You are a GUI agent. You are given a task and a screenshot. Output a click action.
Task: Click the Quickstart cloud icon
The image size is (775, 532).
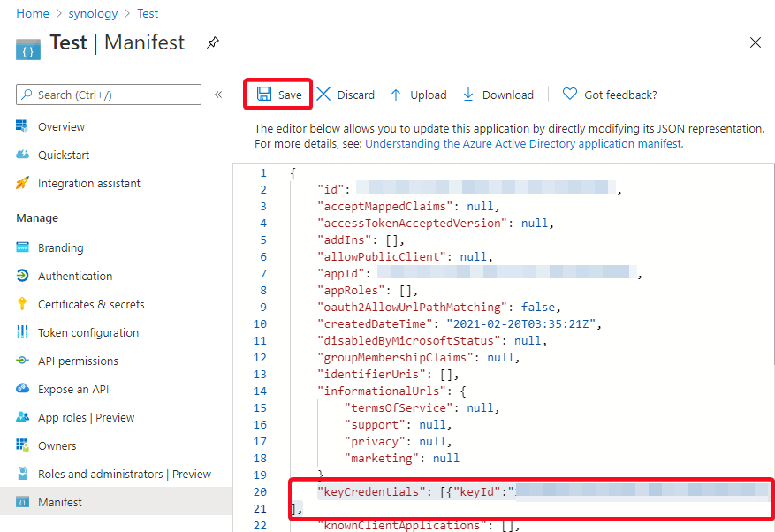click(22, 155)
